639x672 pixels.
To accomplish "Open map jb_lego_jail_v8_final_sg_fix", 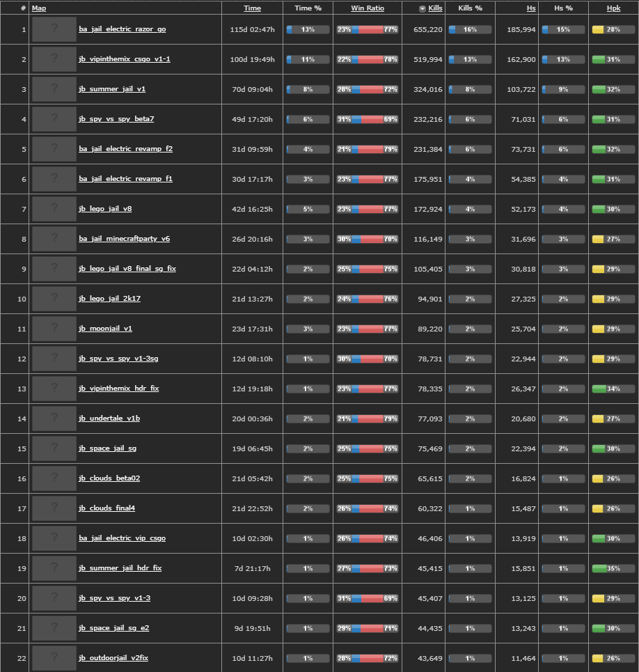I will point(127,269).
